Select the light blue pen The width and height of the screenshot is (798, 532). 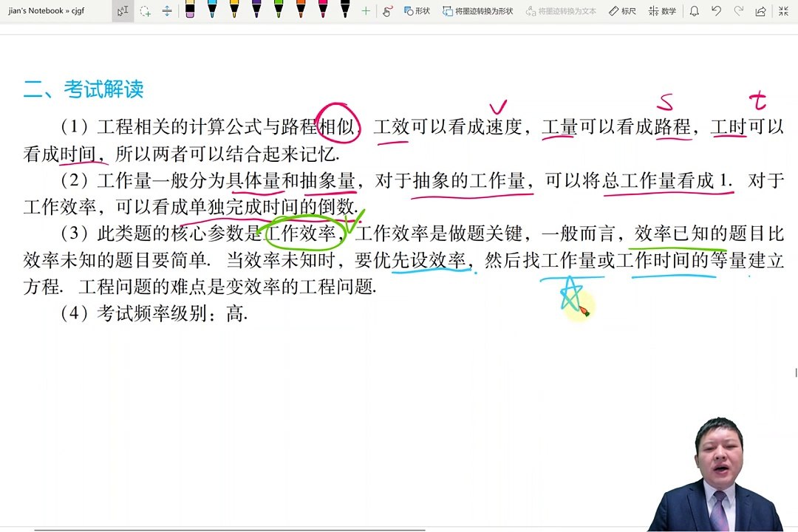coord(212,10)
